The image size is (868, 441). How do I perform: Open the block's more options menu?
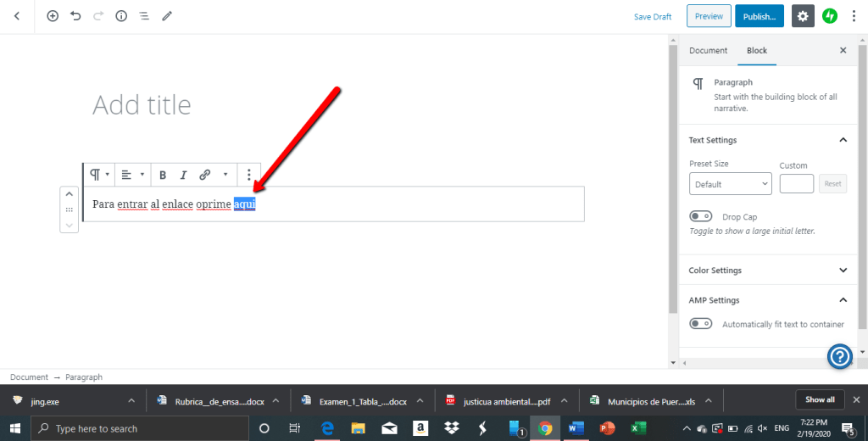pos(248,175)
